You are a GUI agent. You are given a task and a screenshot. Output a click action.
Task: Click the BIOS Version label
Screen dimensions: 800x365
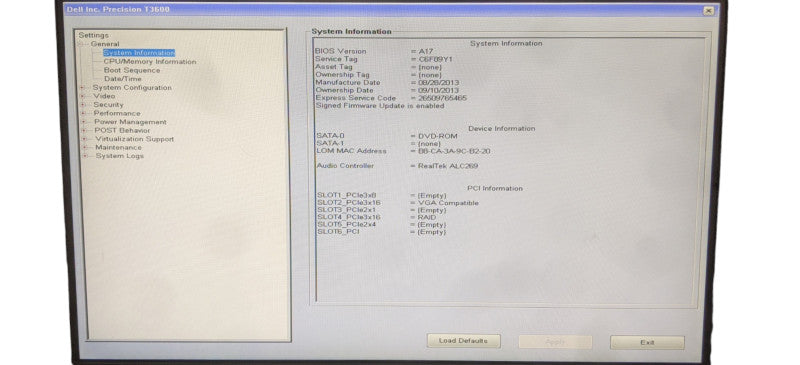point(341,51)
